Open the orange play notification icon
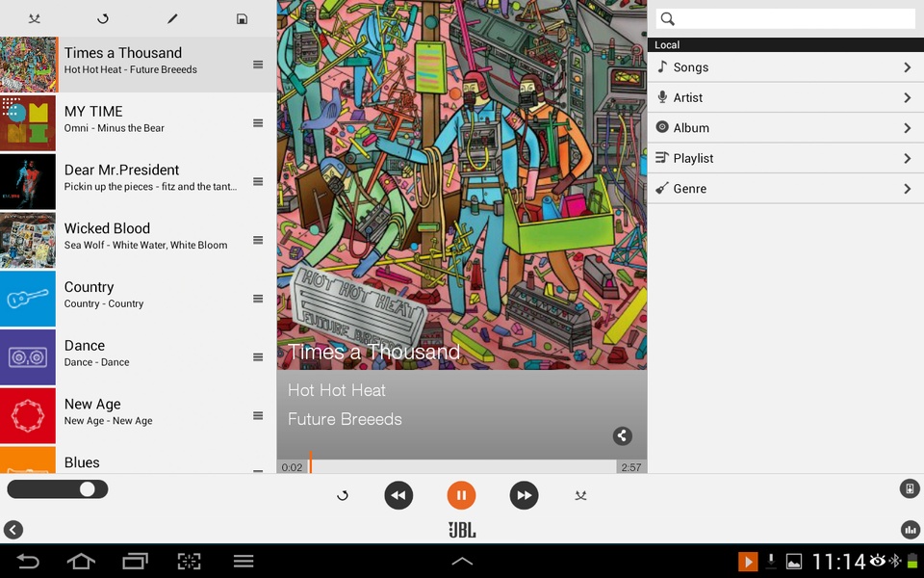924x578 pixels. tap(748, 561)
